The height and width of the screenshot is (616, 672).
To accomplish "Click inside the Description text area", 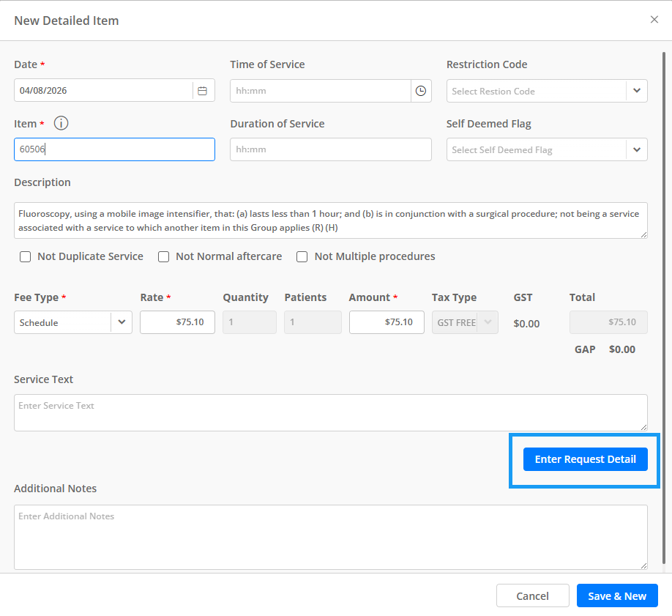I will [331, 220].
